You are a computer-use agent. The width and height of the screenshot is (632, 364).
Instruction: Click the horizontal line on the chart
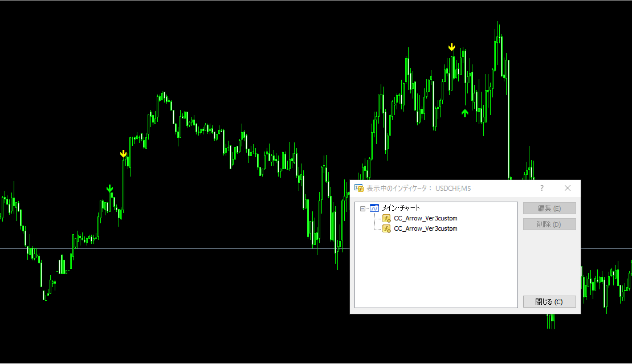pos(171,249)
